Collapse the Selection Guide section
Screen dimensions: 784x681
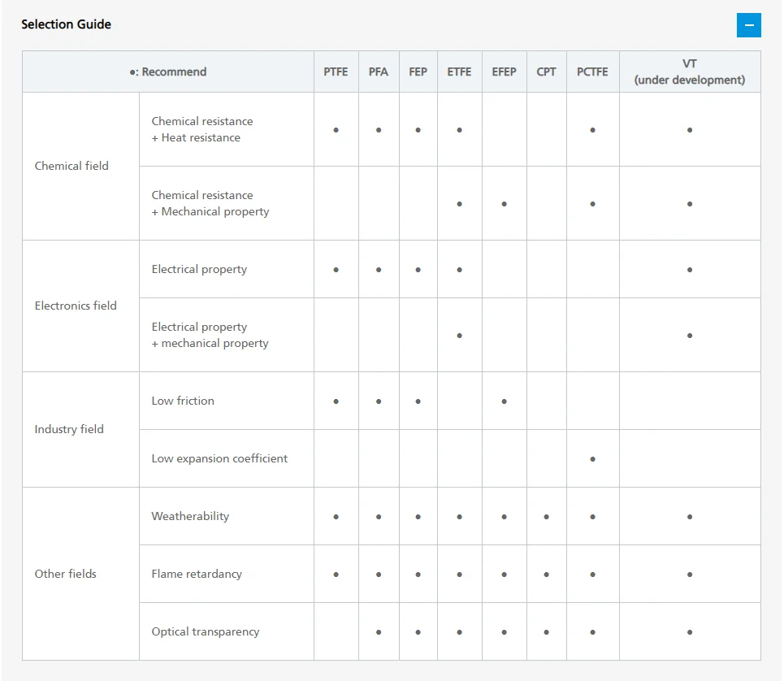point(748,25)
